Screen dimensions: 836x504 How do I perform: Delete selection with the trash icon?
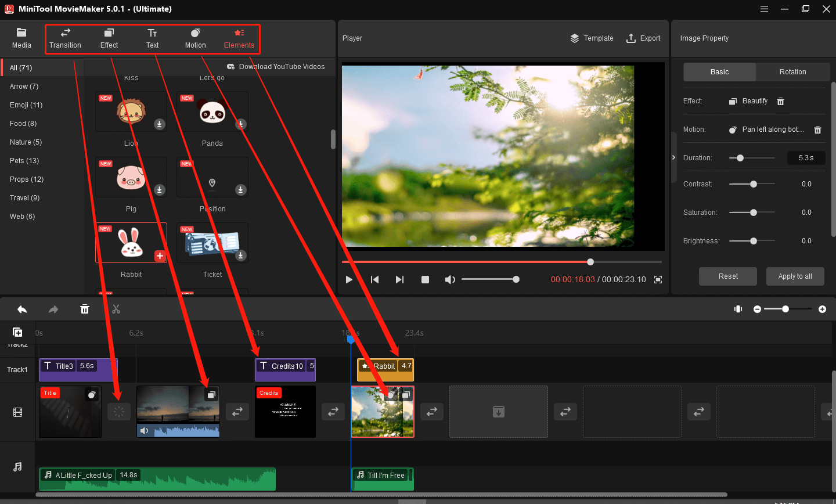(x=85, y=309)
